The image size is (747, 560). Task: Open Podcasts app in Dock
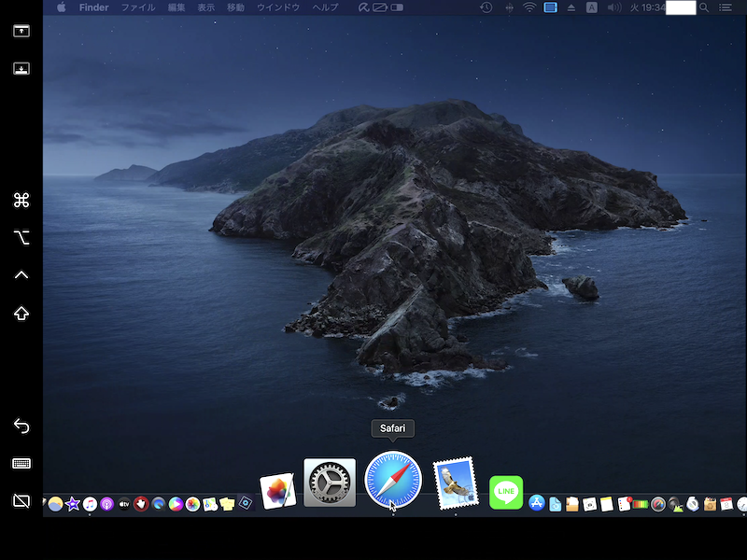coord(106,504)
